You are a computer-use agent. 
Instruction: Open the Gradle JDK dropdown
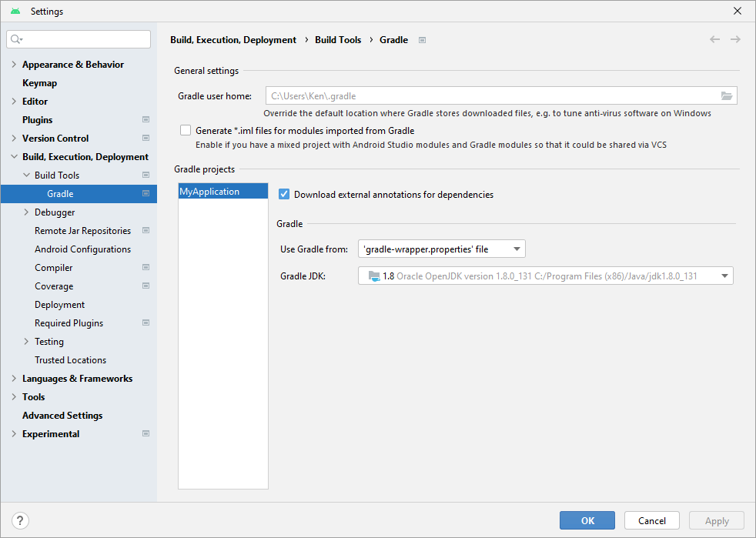pos(724,276)
